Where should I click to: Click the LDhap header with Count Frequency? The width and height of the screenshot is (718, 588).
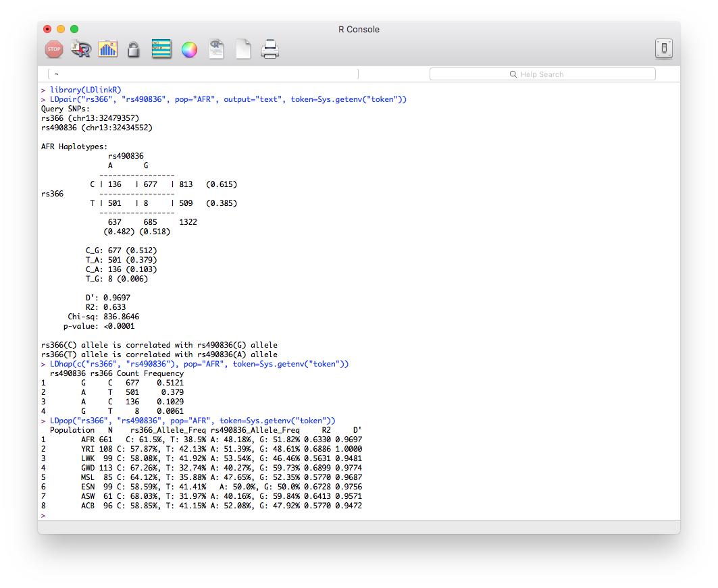point(117,373)
